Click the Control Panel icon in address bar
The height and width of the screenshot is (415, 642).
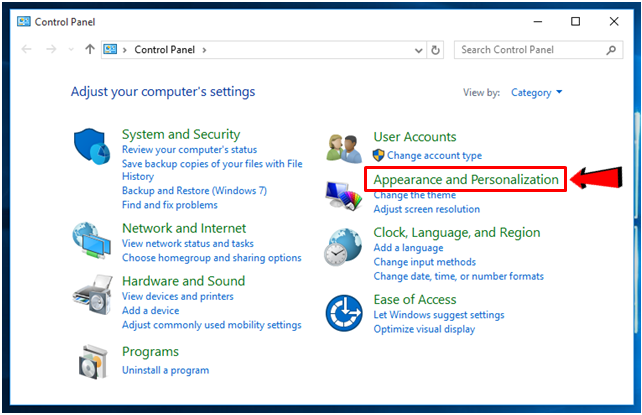coord(110,50)
